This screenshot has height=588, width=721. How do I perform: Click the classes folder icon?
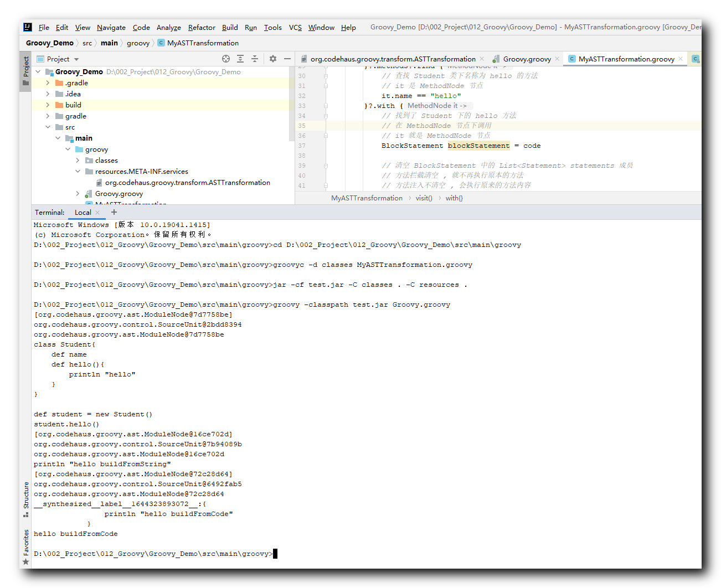tap(89, 161)
